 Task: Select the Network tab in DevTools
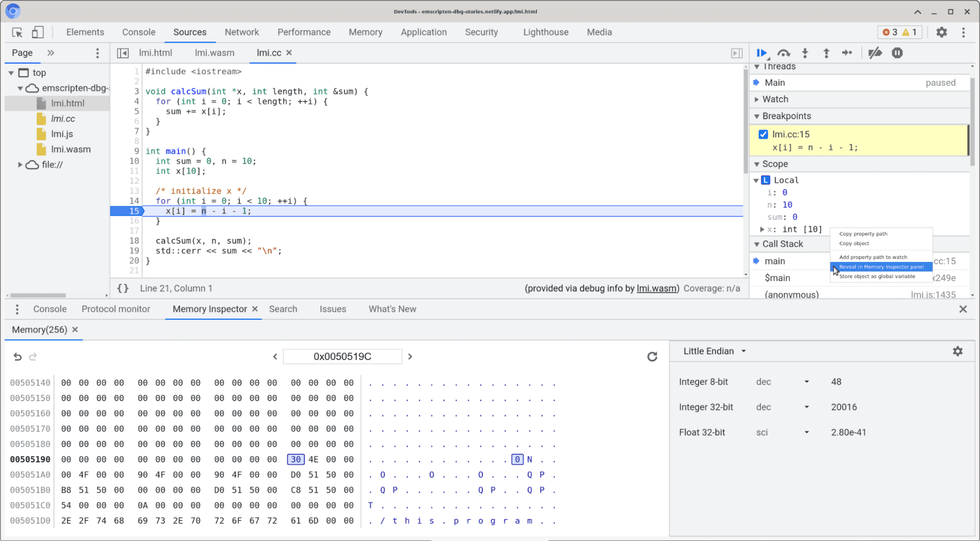240,31
